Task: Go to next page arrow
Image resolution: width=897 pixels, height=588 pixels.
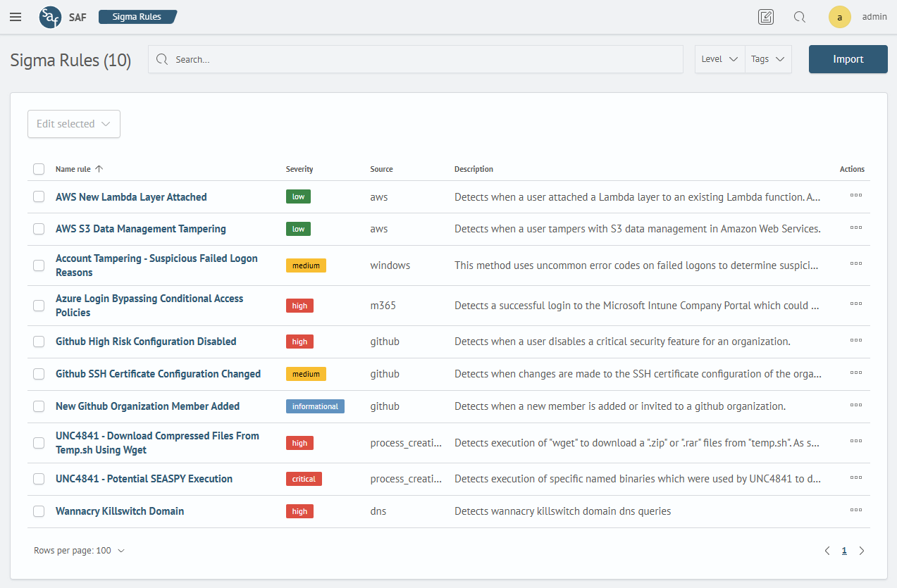Action: pyautogui.click(x=861, y=551)
